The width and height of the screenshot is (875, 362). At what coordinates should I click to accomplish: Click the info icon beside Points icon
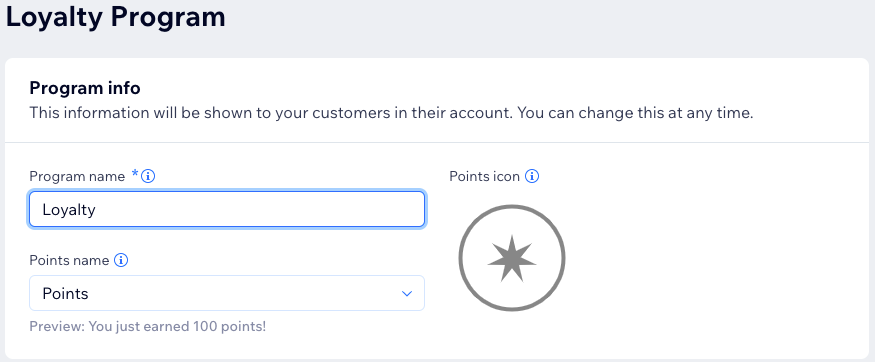click(532, 176)
